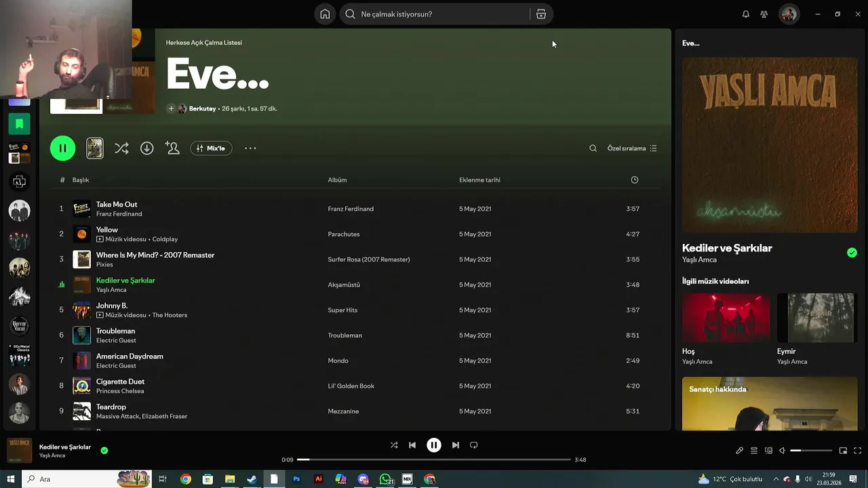Sort by the Albüm column header
The height and width of the screenshot is (488, 868).
pyautogui.click(x=337, y=180)
